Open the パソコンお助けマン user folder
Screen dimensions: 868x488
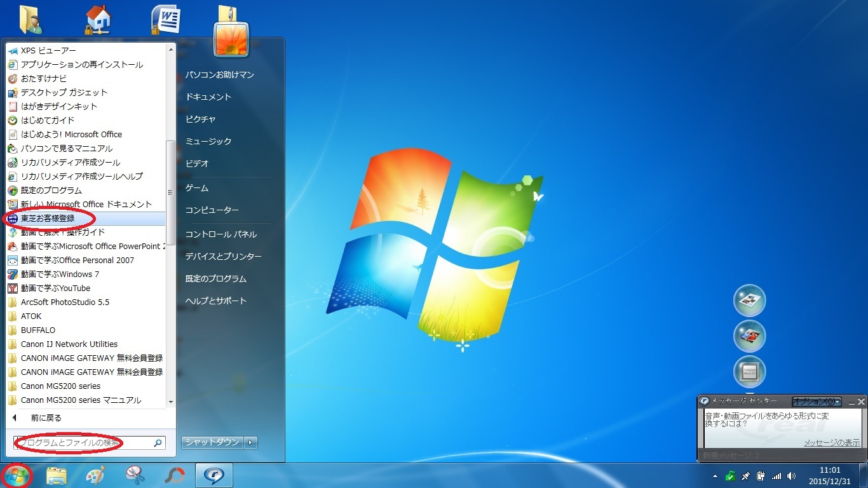tap(220, 75)
